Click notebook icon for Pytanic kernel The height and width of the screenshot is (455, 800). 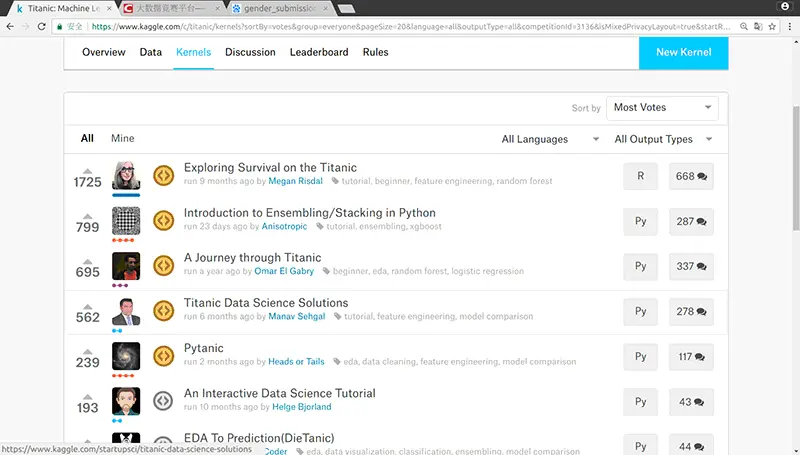pyautogui.click(x=164, y=356)
